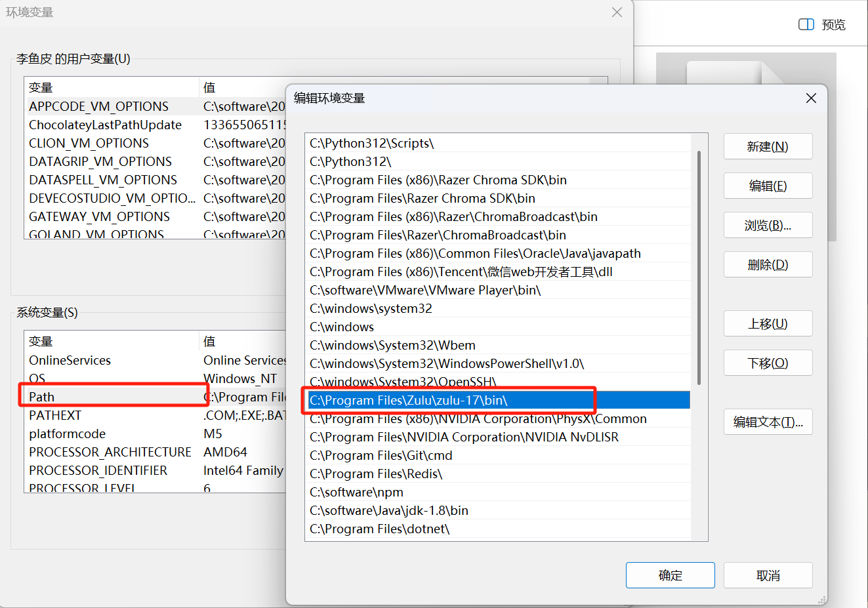Close the 编辑环境变量 dialog

coord(811,98)
